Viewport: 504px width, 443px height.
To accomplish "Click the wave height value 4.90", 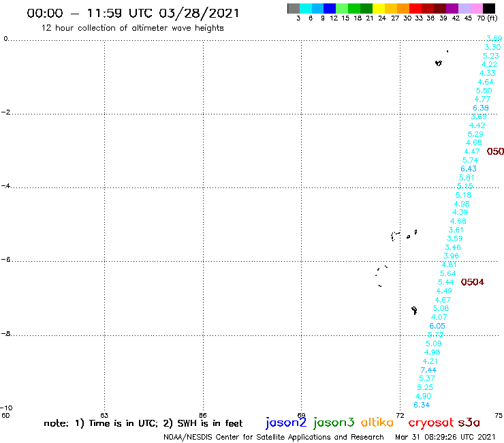I will point(424,397).
